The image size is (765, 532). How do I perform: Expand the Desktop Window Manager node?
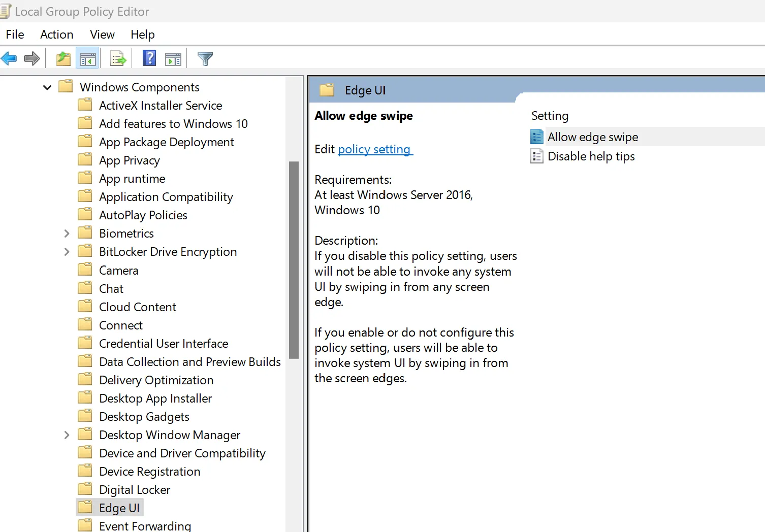(67, 435)
